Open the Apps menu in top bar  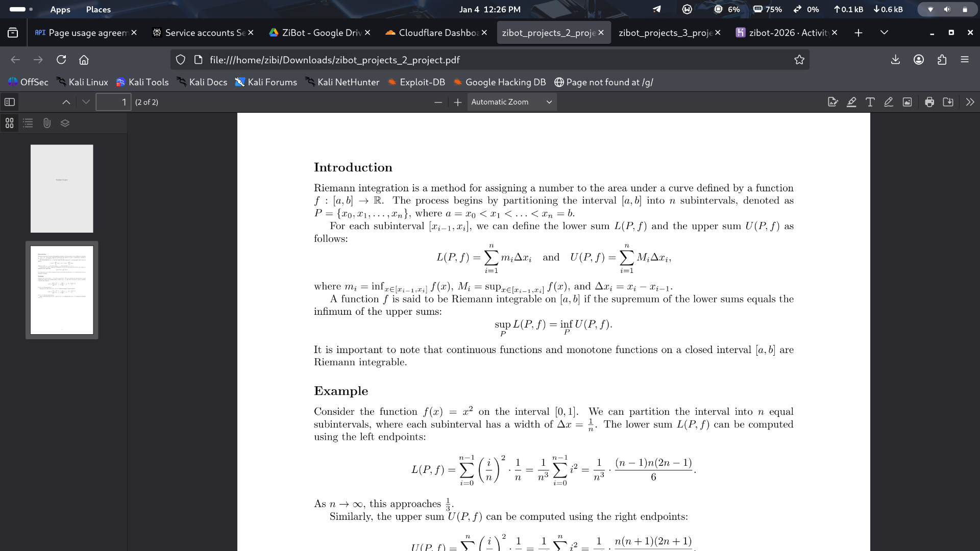tap(60, 9)
